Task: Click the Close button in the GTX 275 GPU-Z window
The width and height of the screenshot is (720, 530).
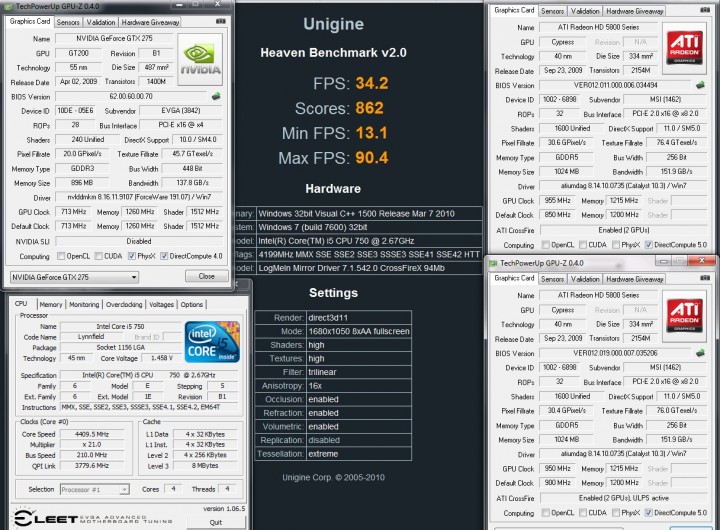Action: click(x=207, y=276)
